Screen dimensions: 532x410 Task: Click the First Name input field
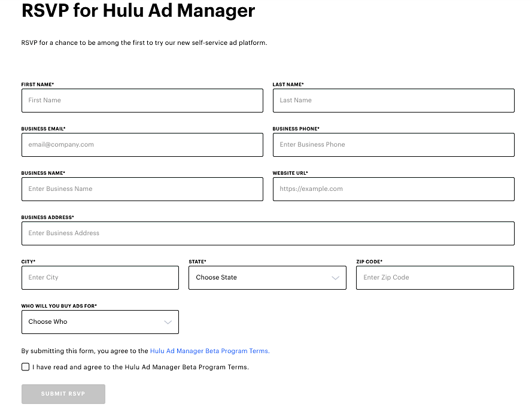click(142, 101)
